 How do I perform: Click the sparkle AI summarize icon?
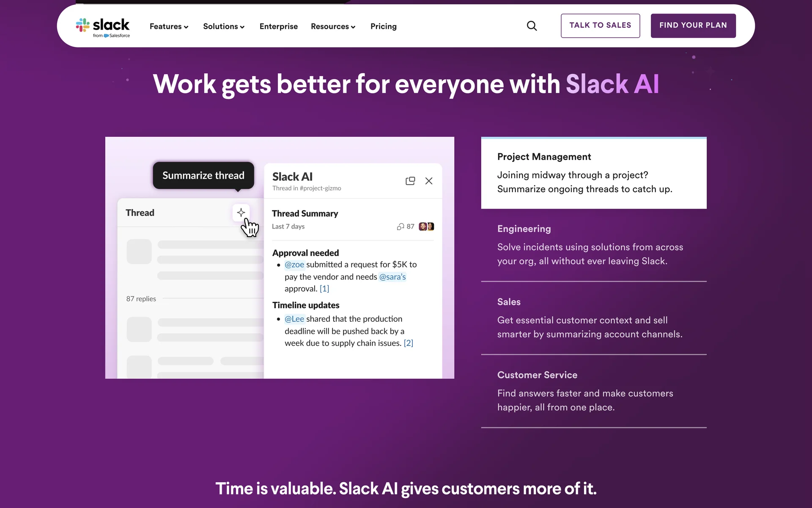(241, 213)
